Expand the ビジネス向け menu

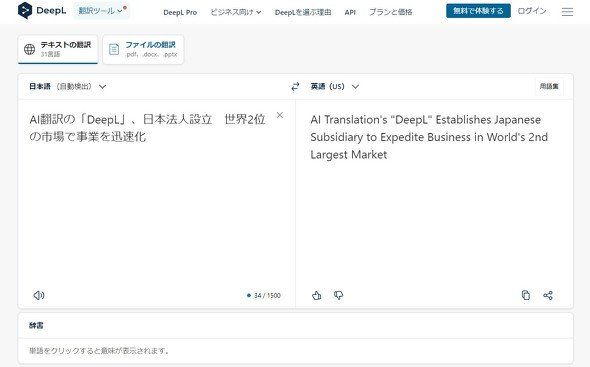[x=236, y=12]
